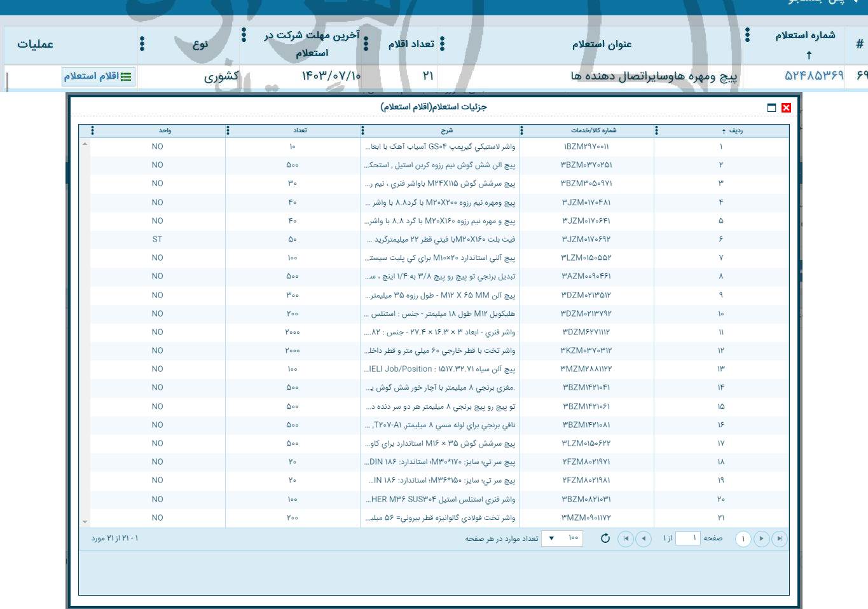
Task: Open column menu for شماره استعلام header
Action: pyautogui.click(x=747, y=34)
